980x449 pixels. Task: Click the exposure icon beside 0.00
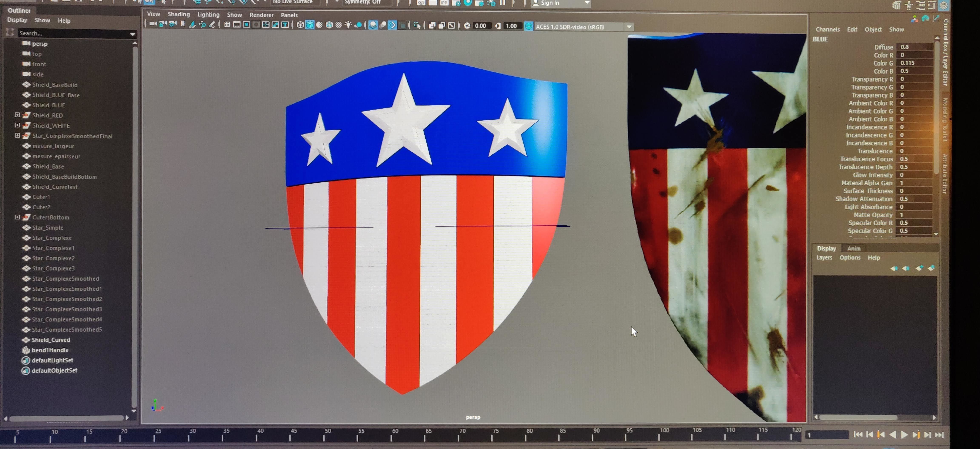point(467,26)
